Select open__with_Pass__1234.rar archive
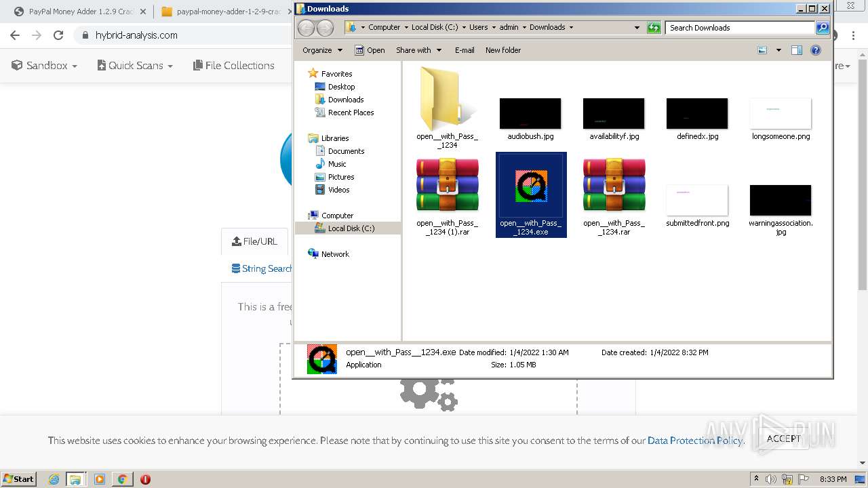Viewport: 868px width, 488px height. point(614,195)
